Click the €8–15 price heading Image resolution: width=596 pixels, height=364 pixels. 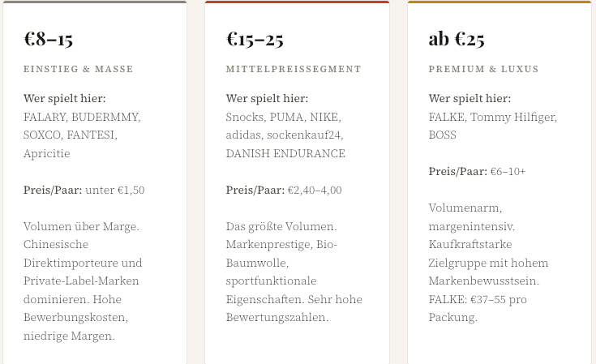(48, 39)
